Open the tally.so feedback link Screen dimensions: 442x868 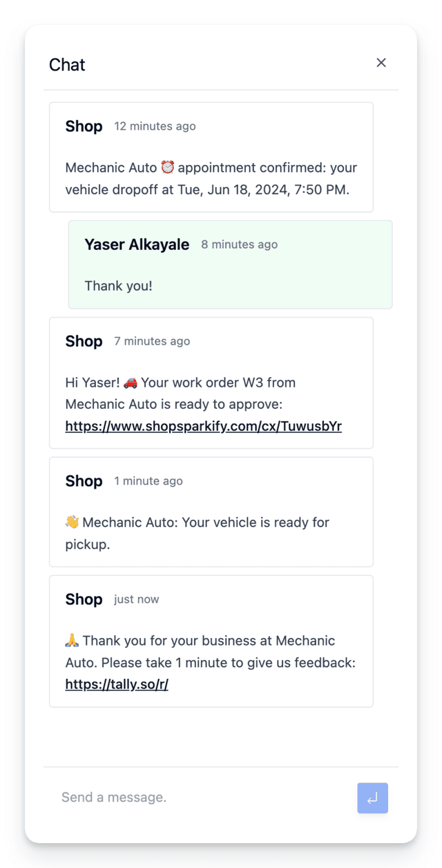point(116,684)
